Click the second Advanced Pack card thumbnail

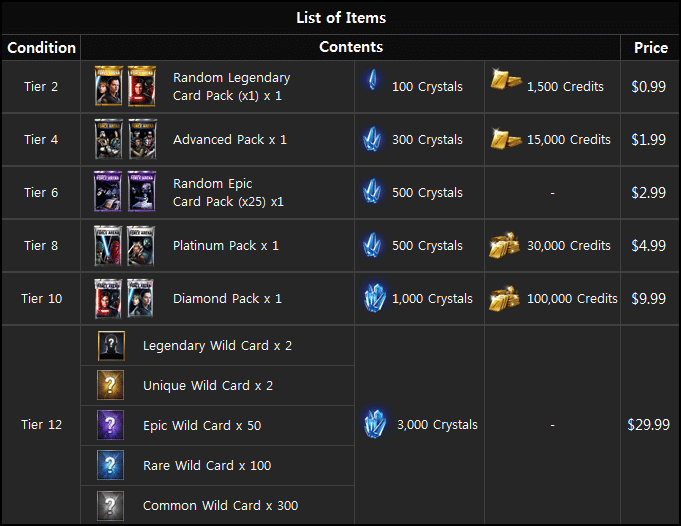coord(142,139)
